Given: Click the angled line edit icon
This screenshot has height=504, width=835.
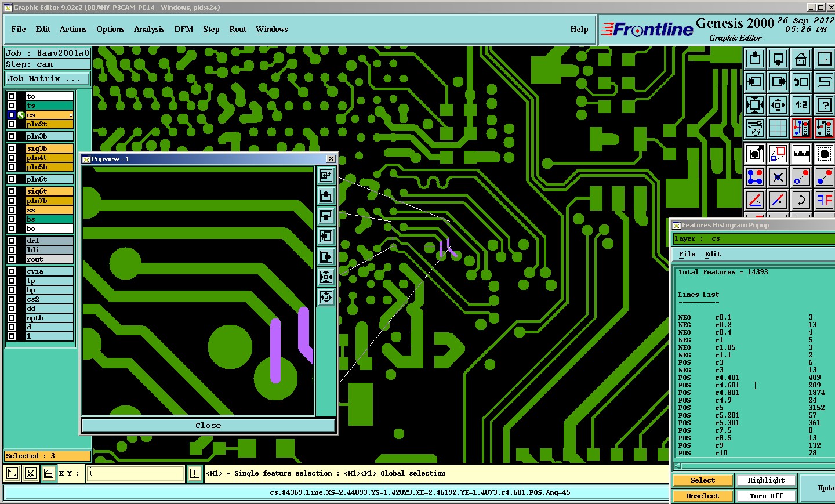Looking at the screenshot, I should tap(755, 200).
